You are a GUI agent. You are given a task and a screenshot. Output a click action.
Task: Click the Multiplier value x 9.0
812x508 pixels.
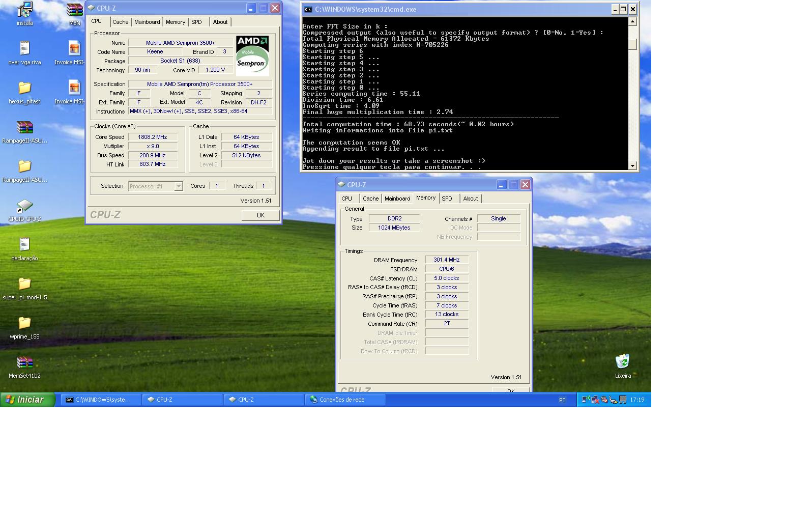pos(153,146)
